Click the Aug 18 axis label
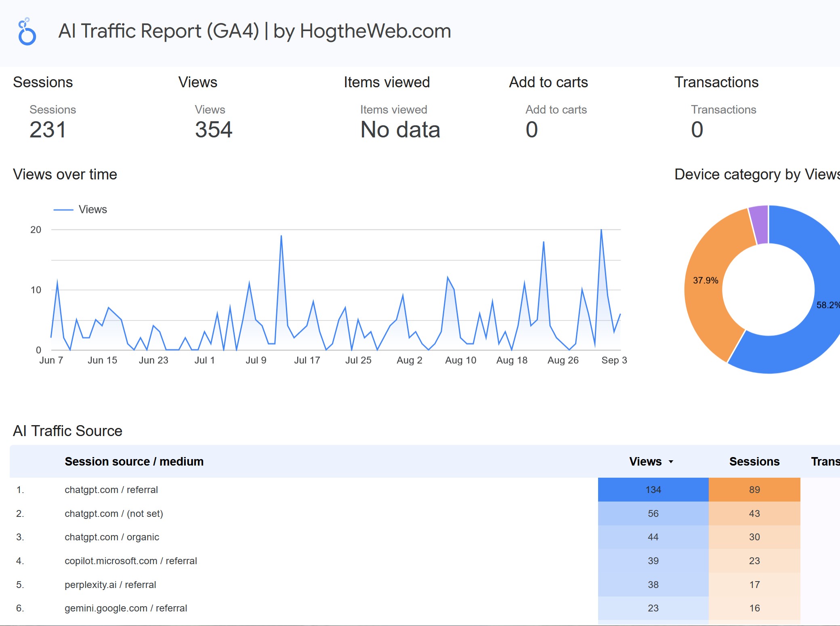Viewport: 840px width, 626px height. click(x=512, y=360)
